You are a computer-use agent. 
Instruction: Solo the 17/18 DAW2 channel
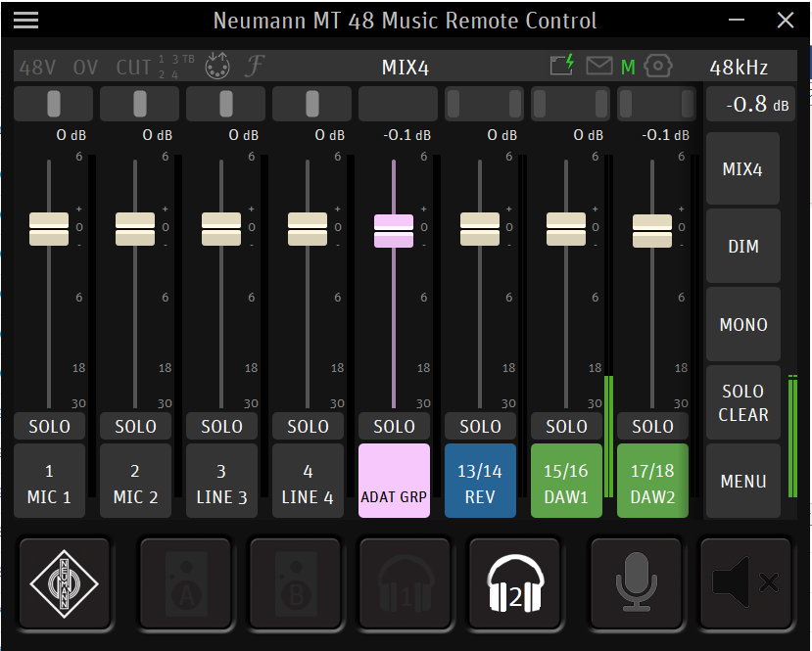point(653,427)
